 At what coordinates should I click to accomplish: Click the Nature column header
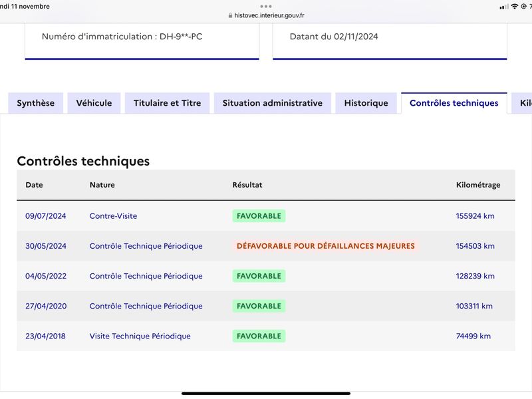(102, 185)
